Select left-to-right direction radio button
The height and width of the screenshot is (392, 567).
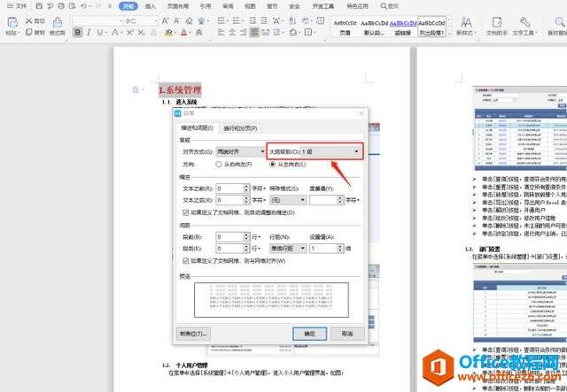273,164
